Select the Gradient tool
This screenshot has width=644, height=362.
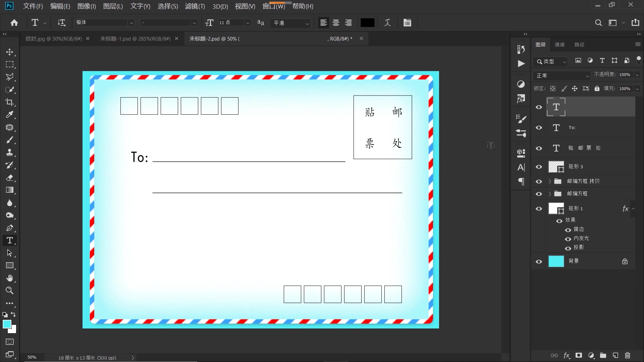[10, 190]
